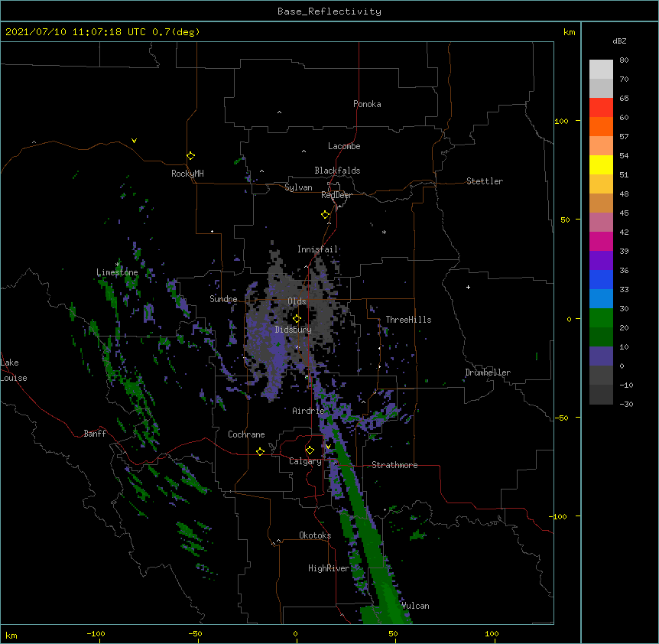Click the dBZ legend heading
This screenshot has width=659, height=644.
pos(619,41)
